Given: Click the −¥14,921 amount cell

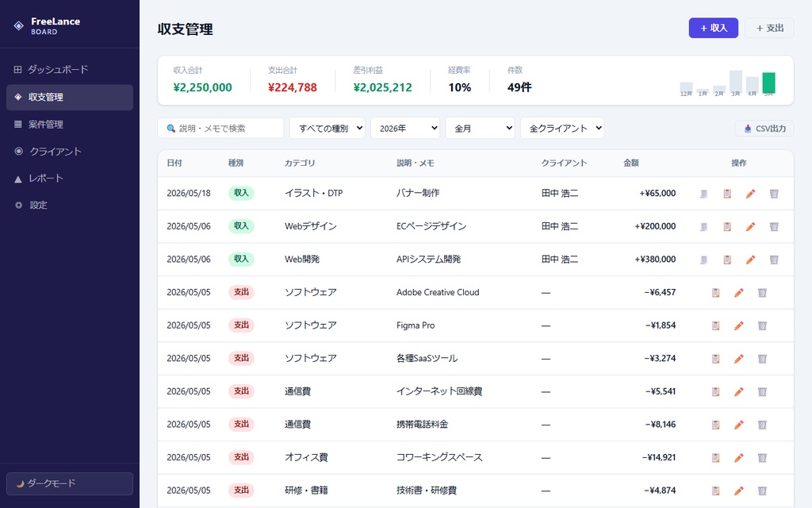Looking at the screenshot, I should (x=659, y=457).
